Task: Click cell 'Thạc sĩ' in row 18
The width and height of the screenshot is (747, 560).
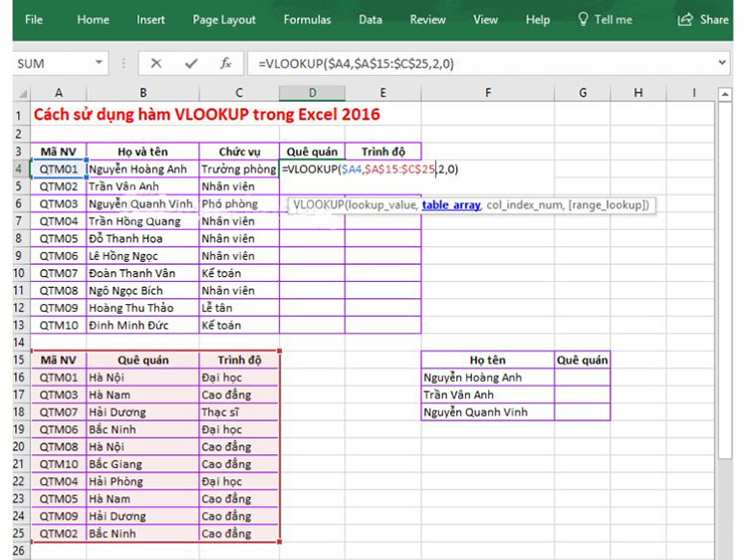Action: tap(239, 412)
